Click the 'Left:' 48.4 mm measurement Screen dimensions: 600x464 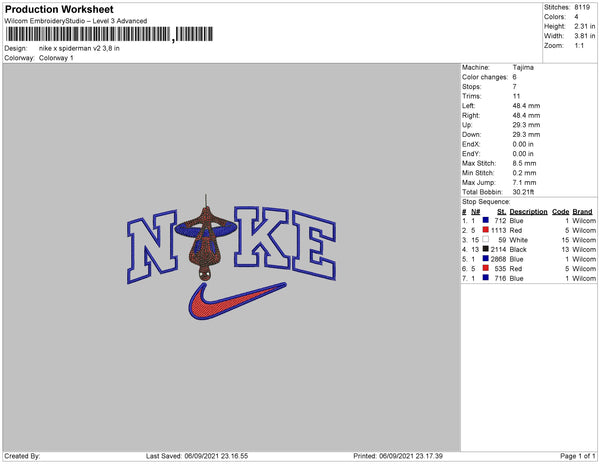(x=527, y=106)
